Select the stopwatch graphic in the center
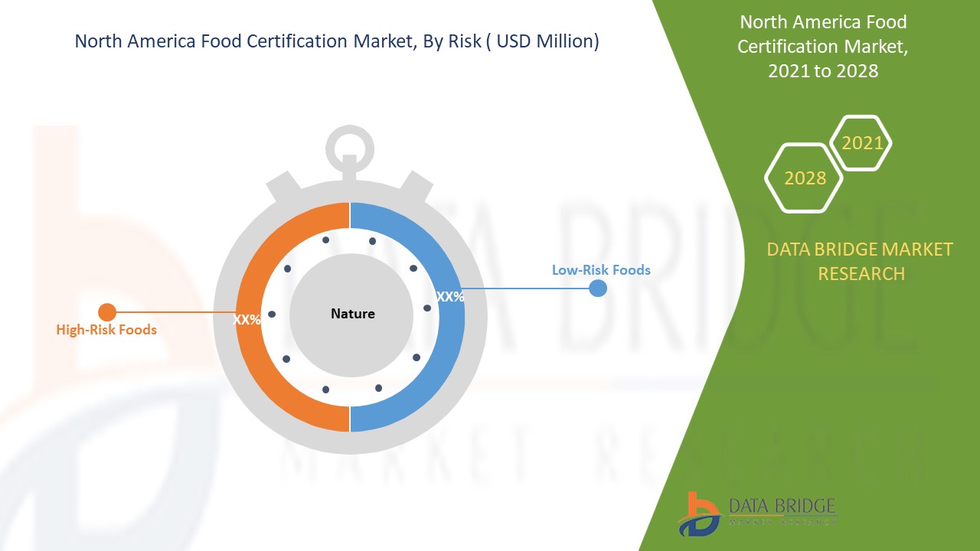The height and width of the screenshot is (551, 980). pyautogui.click(x=351, y=314)
